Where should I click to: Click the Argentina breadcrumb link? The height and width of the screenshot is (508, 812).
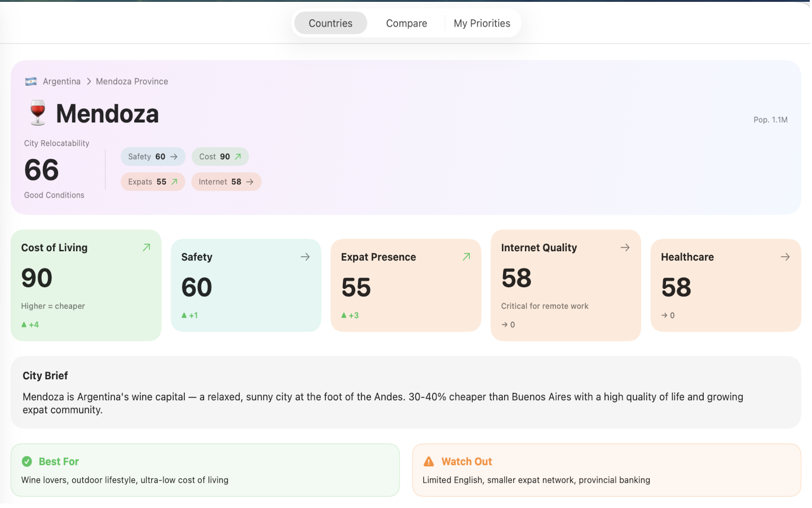(x=61, y=81)
